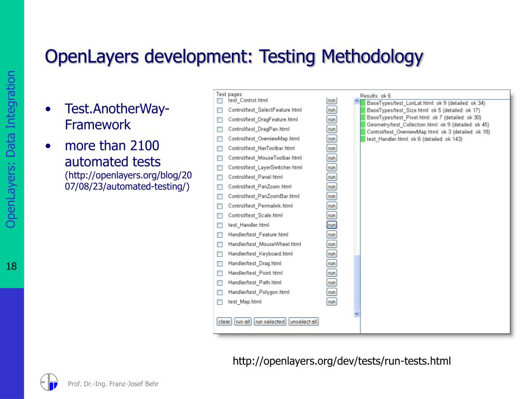Select the Control/test_MouseToolbar.html checkbox
The width and height of the screenshot is (532, 399).
pos(220,158)
